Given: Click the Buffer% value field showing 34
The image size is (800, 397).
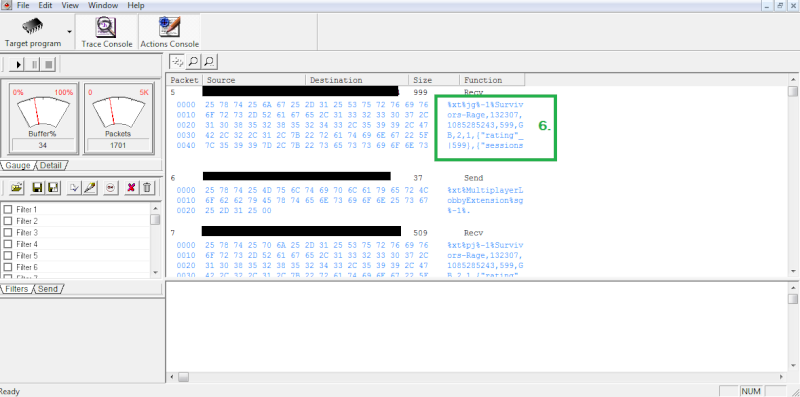Looking at the screenshot, I should 43,145.
